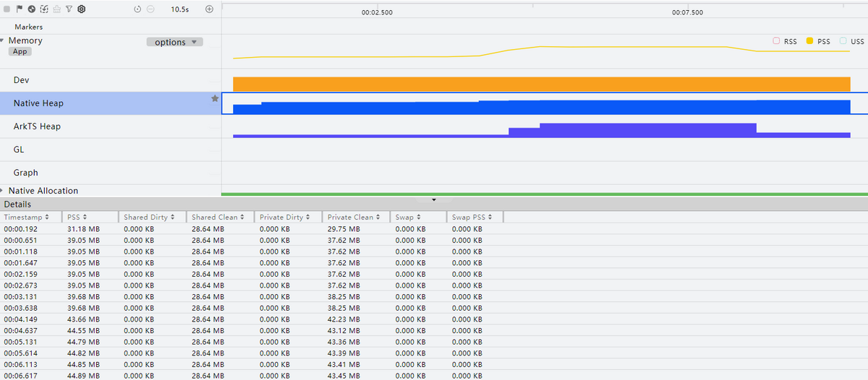
Task: Click the orange Dev memory bar
Action: 541,84
